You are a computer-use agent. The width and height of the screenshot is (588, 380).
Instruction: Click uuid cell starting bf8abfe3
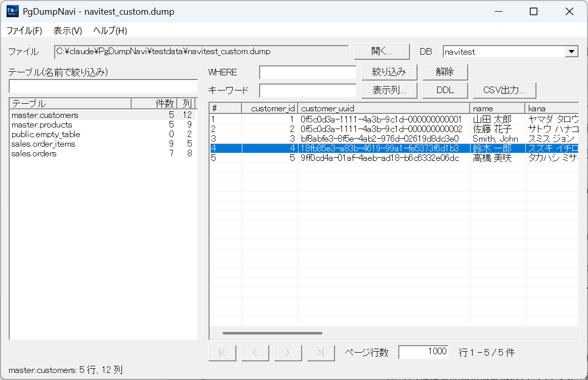(x=384, y=139)
